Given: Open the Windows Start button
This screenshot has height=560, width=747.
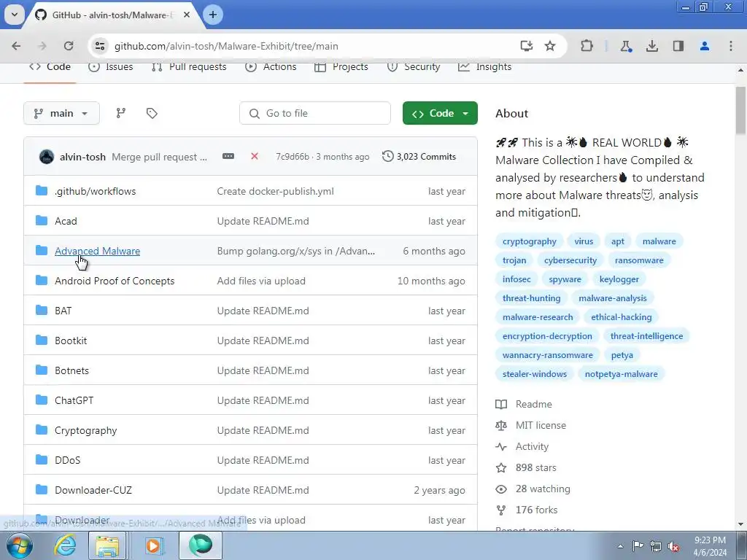Looking at the screenshot, I should click(x=20, y=545).
